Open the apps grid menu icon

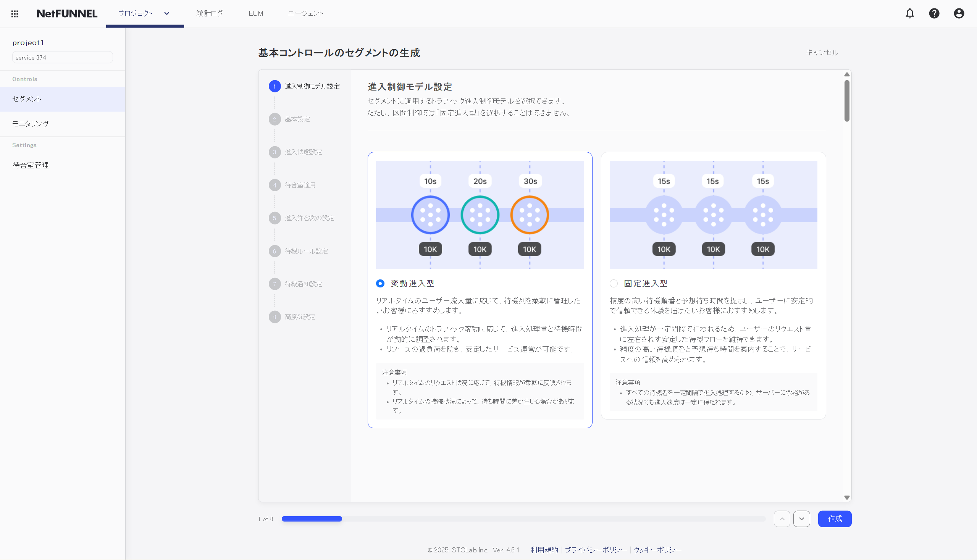click(x=15, y=14)
